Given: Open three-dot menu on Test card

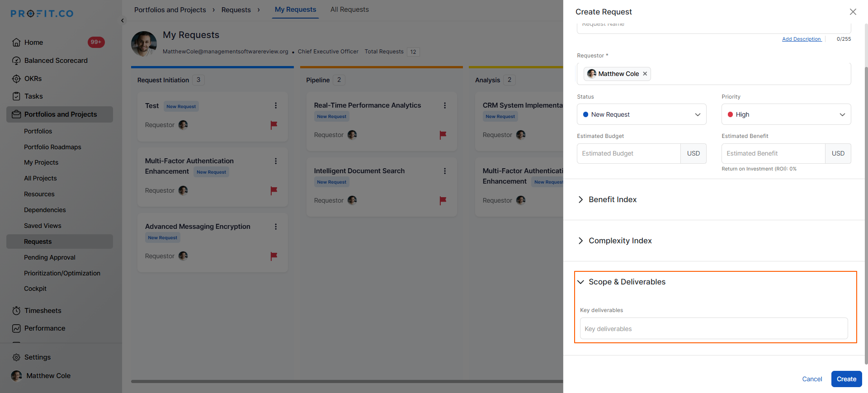Looking at the screenshot, I should tap(276, 105).
